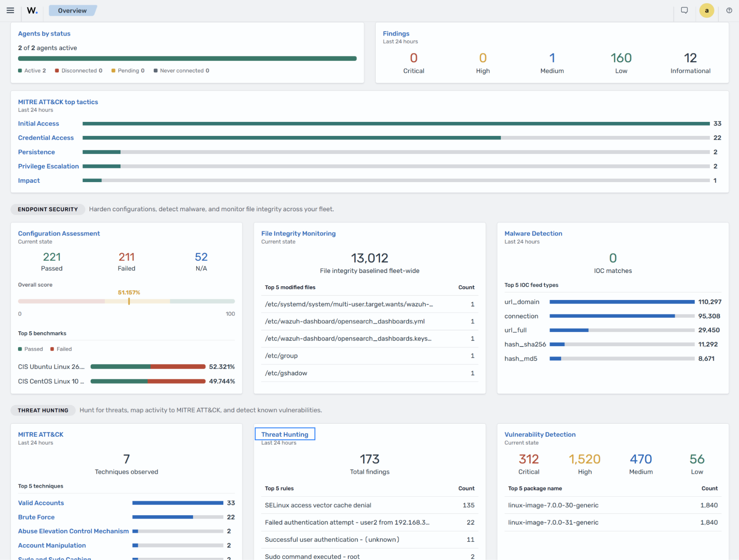Select the Credential Access tactic
This screenshot has height=560, width=739.
pyautogui.click(x=46, y=138)
